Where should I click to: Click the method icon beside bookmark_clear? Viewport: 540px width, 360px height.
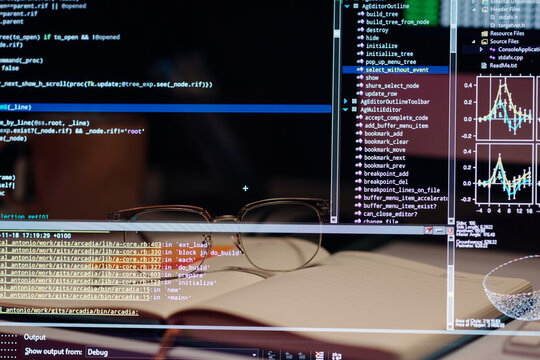(359, 141)
